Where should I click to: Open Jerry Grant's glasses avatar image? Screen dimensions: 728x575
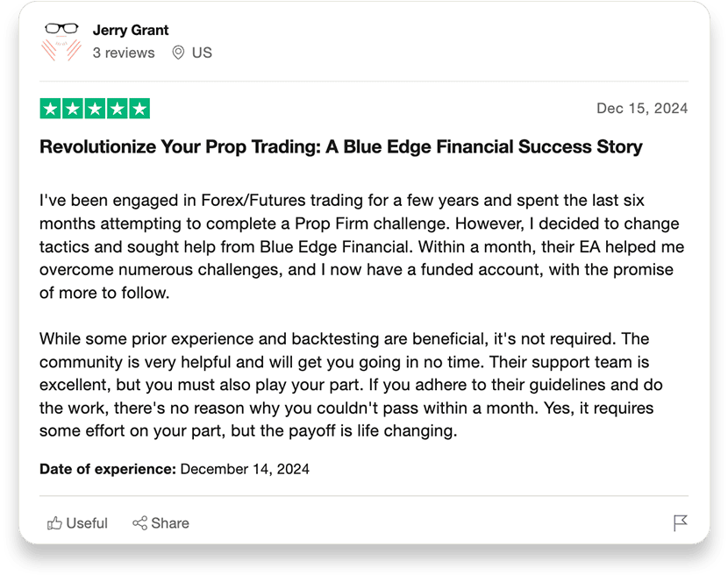pyautogui.click(x=61, y=42)
